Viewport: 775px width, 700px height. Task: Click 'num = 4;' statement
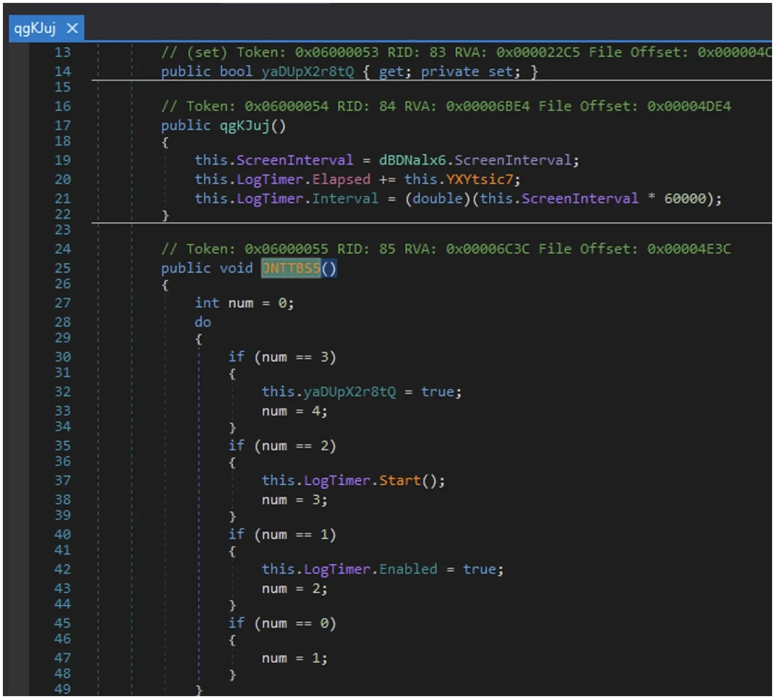coord(294,411)
